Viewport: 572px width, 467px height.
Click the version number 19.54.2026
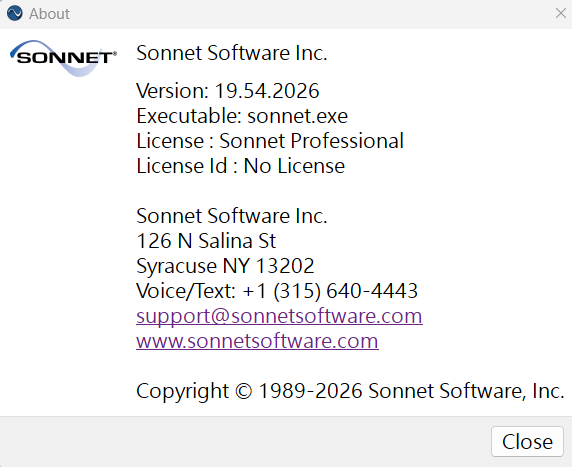(x=267, y=90)
